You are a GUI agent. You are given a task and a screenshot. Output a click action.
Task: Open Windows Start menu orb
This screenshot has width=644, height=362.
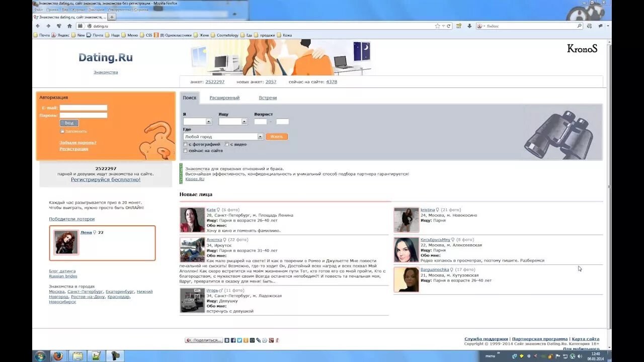tap(40, 356)
